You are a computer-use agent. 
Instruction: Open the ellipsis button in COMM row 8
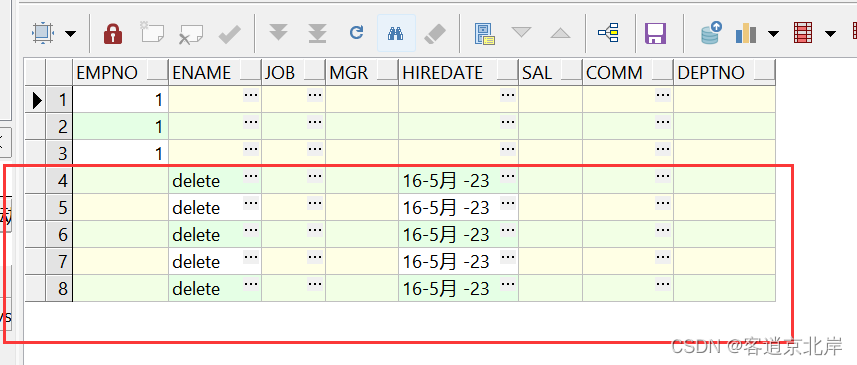(663, 284)
